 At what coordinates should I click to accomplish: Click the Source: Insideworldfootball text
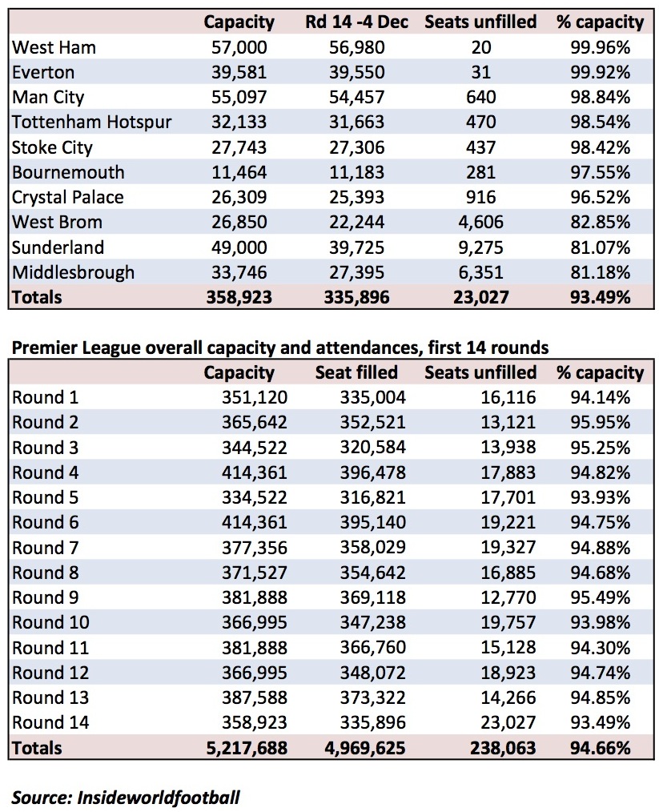click(126, 798)
